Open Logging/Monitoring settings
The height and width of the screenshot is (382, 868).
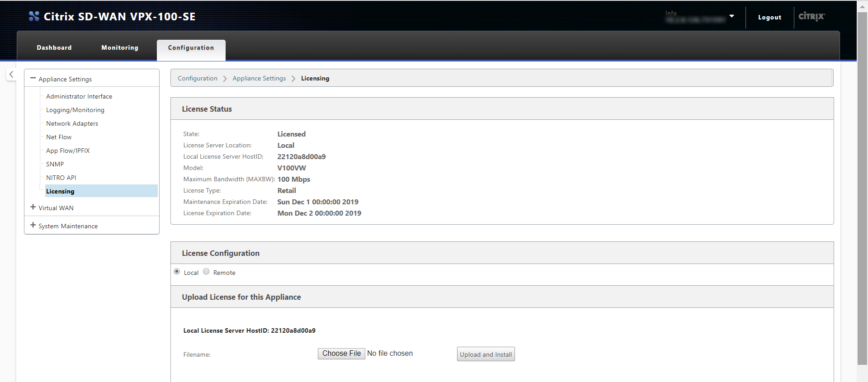point(75,110)
